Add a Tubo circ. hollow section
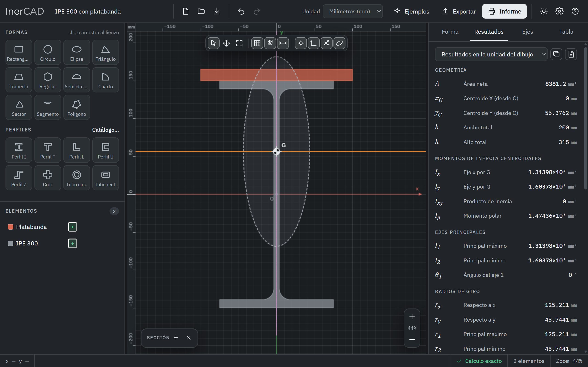This screenshot has width=588, height=367. coord(76,178)
